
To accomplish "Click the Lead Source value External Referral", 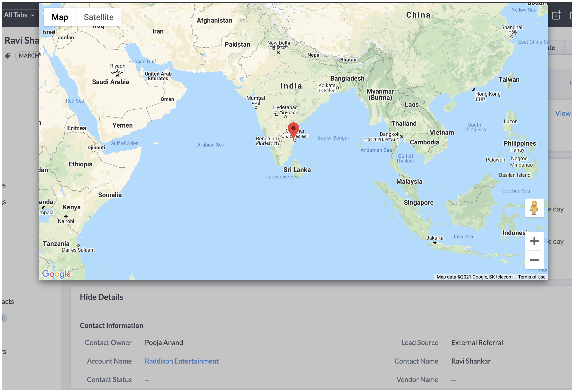I will (x=477, y=343).
